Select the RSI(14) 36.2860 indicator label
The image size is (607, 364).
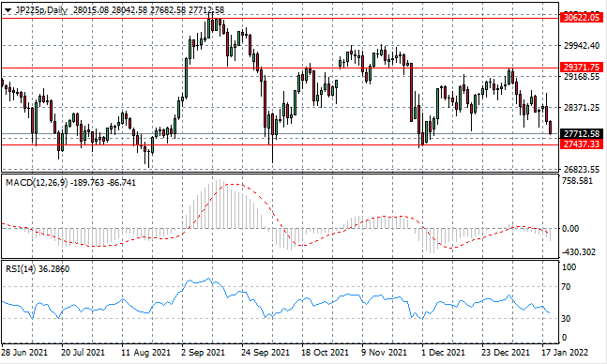[x=38, y=268]
